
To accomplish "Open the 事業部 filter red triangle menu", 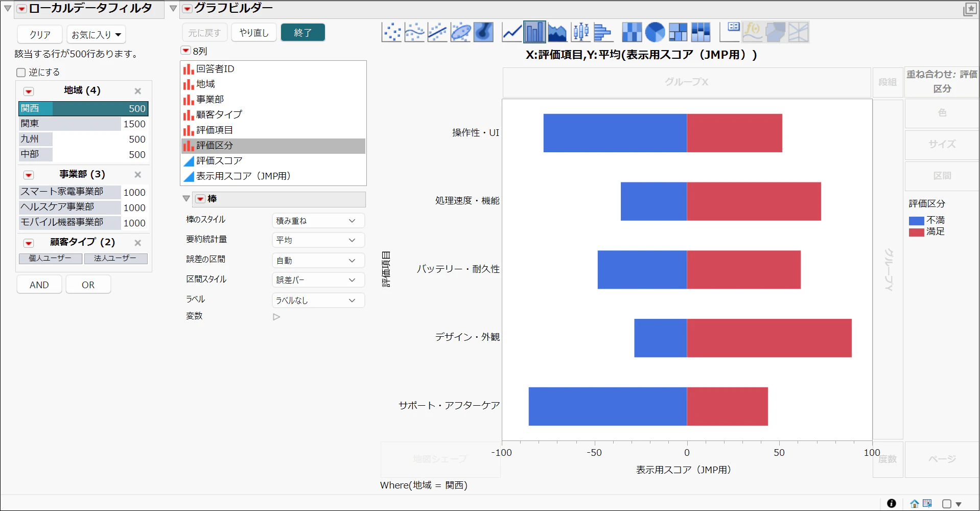I will coord(29,175).
